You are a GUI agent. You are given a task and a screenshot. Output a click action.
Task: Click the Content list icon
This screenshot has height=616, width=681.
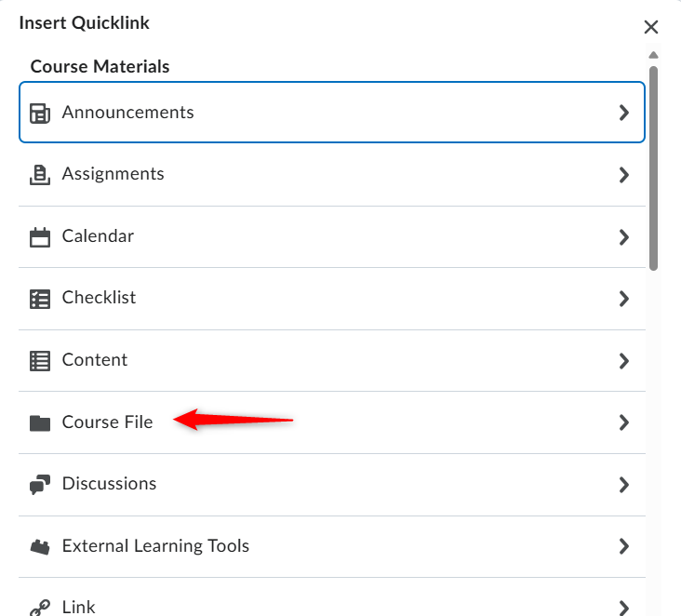pyautogui.click(x=40, y=361)
